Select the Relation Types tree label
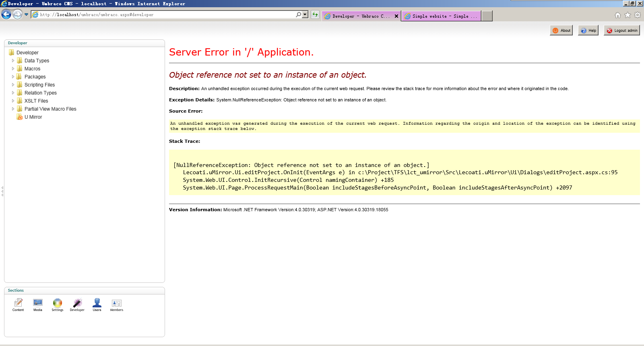 (x=41, y=93)
